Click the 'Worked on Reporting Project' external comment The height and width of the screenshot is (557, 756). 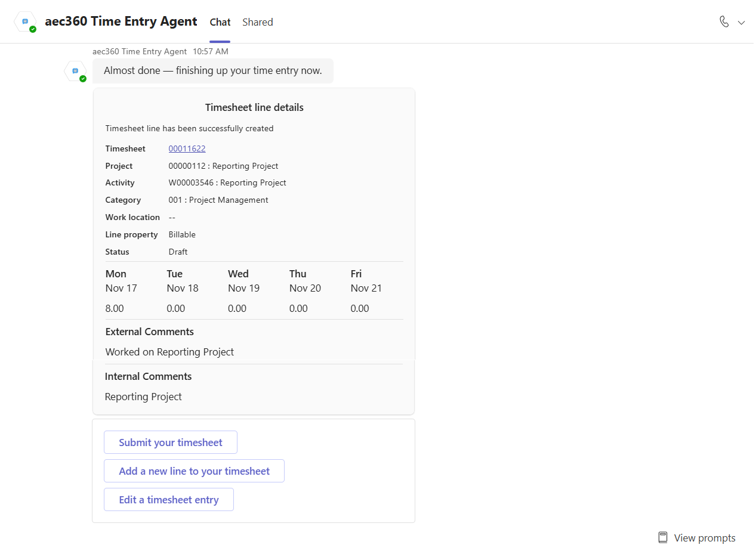pyautogui.click(x=169, y=352)
